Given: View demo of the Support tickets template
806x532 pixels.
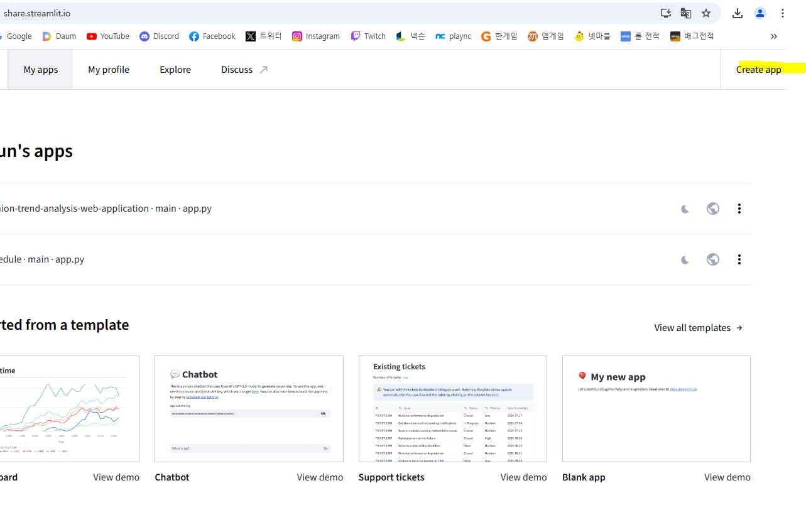Looking at the screenshot, I should click(524, 477).
